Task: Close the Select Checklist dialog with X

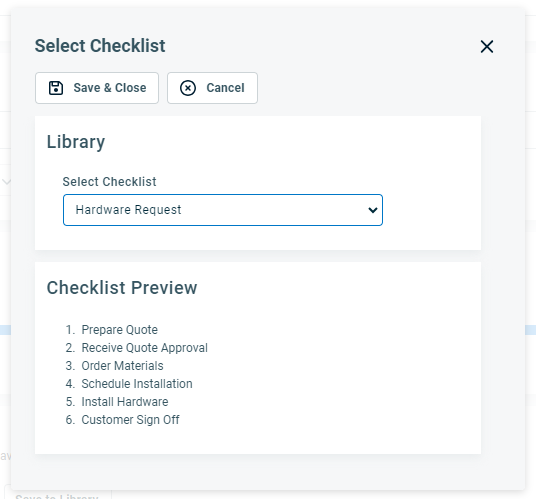Action: (x=487, y=46)
